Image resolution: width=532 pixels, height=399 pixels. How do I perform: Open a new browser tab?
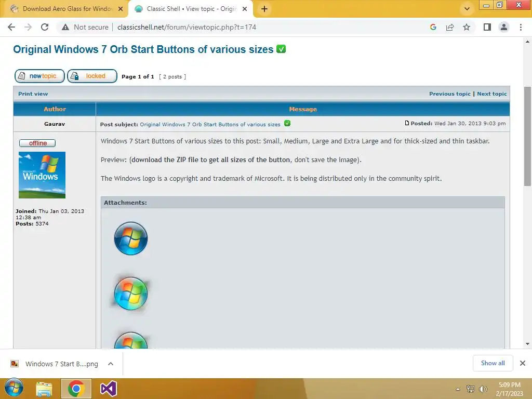[264, 9]
